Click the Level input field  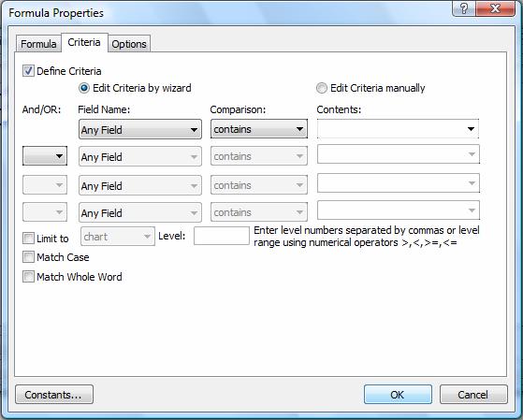click(x=222, y=236)
